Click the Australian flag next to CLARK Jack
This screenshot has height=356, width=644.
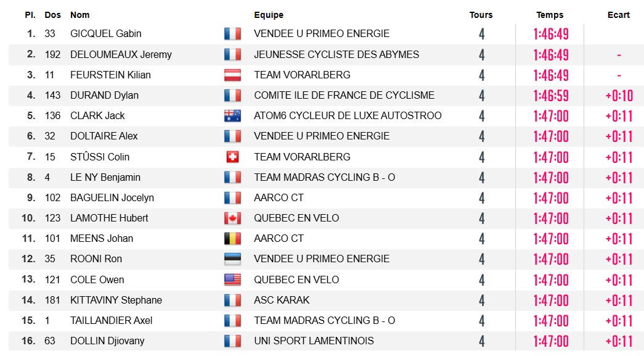232,116
